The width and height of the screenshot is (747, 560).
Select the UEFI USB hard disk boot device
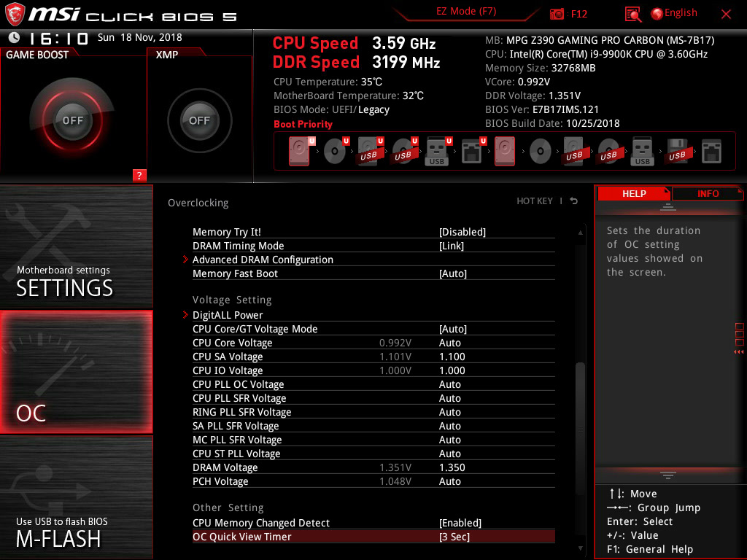coord(370,151)
